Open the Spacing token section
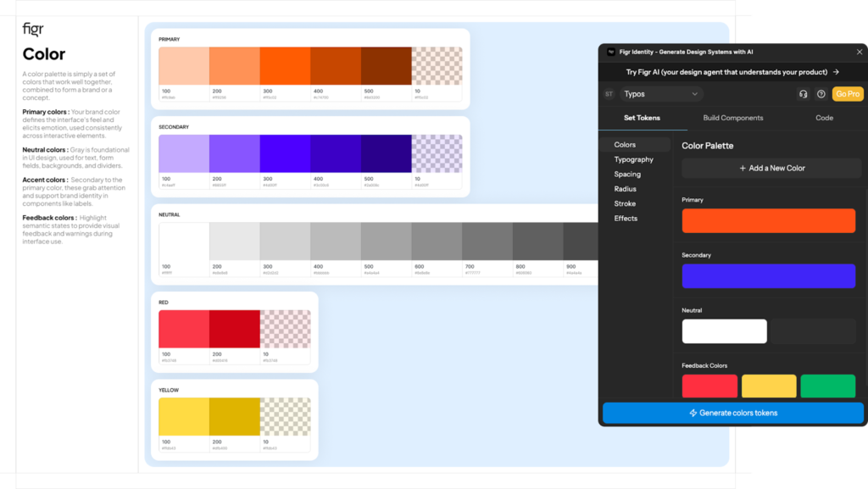Viewport: 868px width, 489px height. 627,175
